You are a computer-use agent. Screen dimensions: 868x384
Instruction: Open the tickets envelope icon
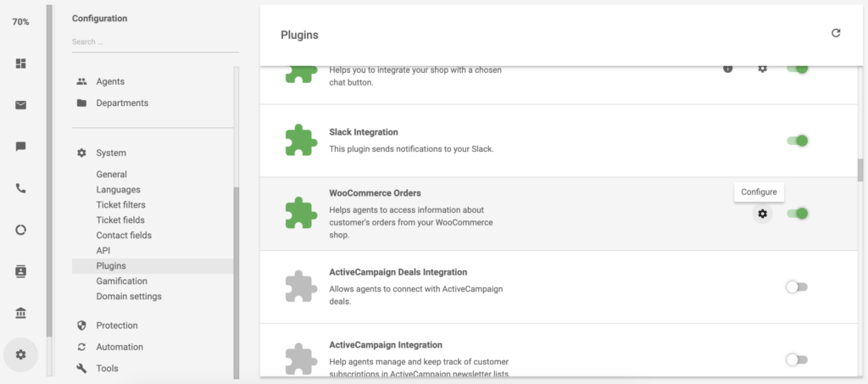coord(21,105)
